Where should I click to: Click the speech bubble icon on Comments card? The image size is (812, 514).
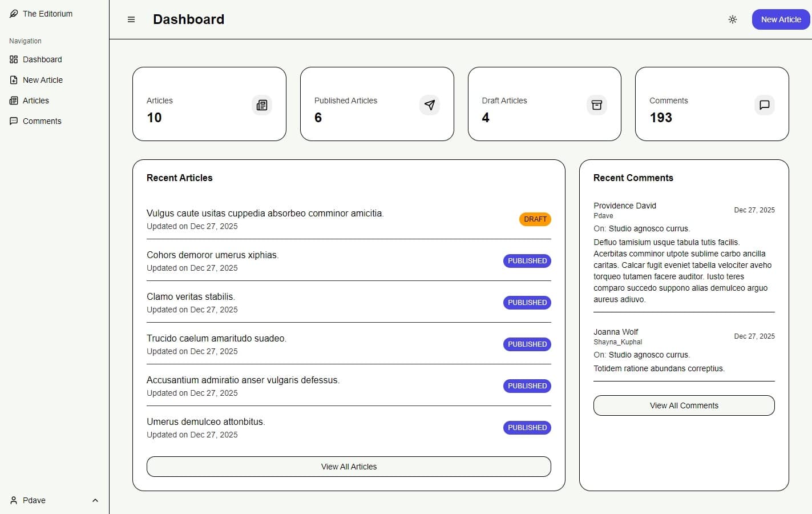coord(764,105)
